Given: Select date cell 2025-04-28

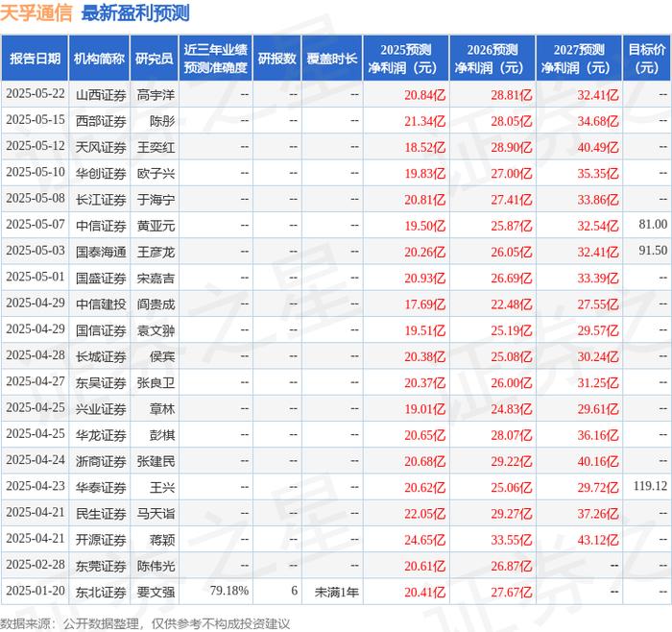Looking at the screenshot, I should (x=36, y=355).
